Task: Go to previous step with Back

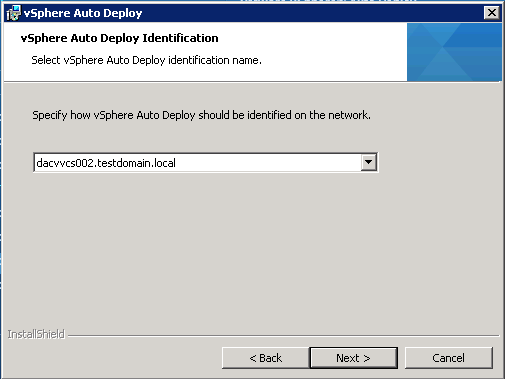Action: pos(266,358)
